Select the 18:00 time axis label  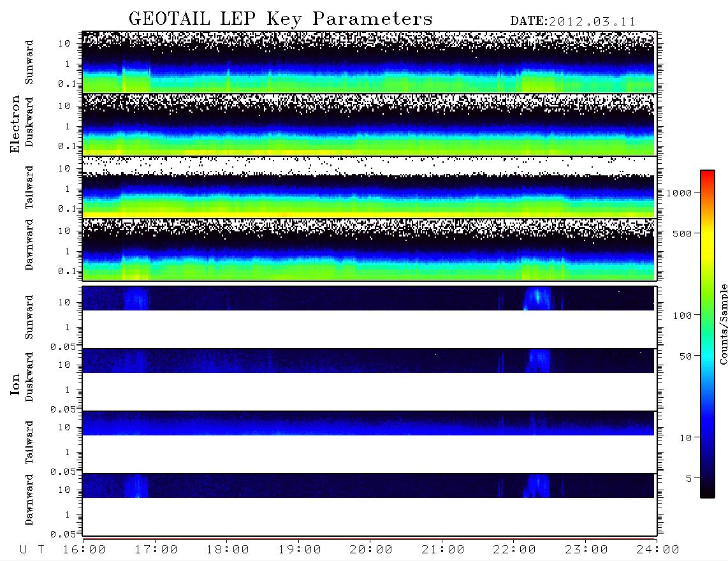point(228,550)
